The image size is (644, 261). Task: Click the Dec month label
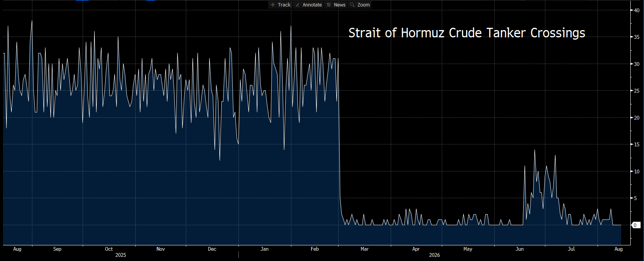coord(212,249)
